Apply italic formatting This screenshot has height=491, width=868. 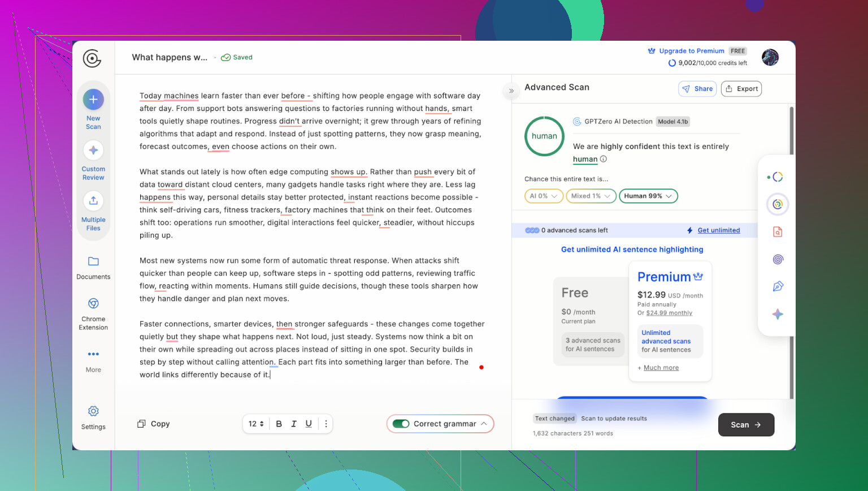pyautogui.click(x=294, y=424)
